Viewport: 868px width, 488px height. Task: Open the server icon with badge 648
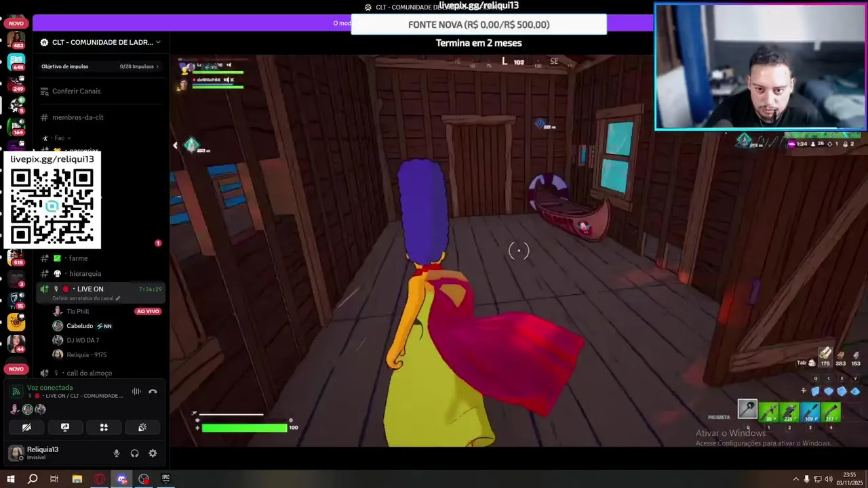point(16,62)
